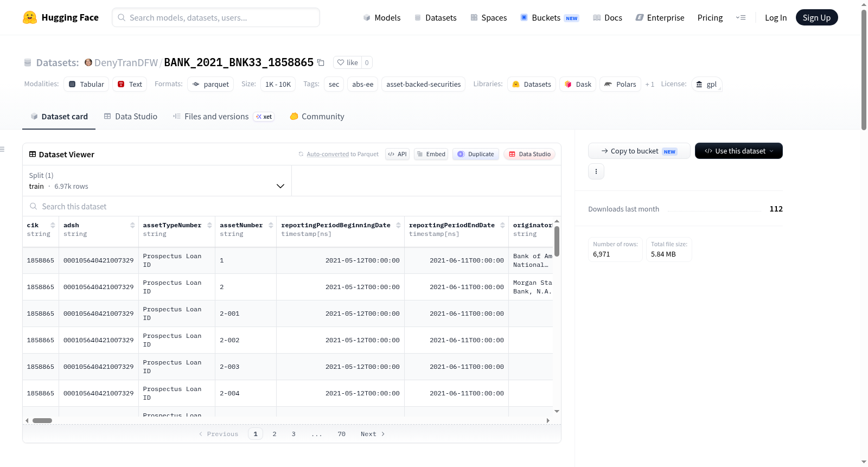The image size is (868, 467).
Task: Open Auto-converted to Parquet link
Action: pos(339,154)
